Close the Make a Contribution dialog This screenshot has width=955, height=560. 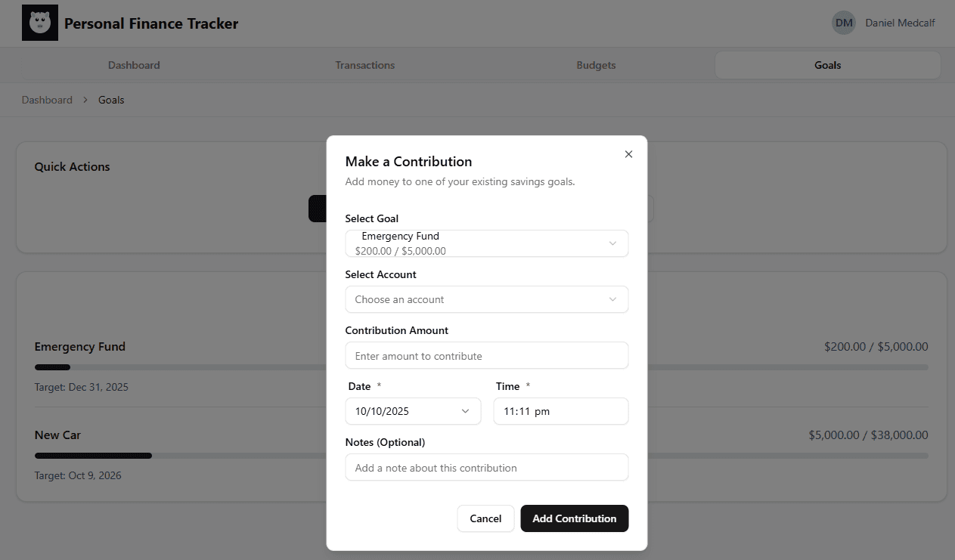628,154
